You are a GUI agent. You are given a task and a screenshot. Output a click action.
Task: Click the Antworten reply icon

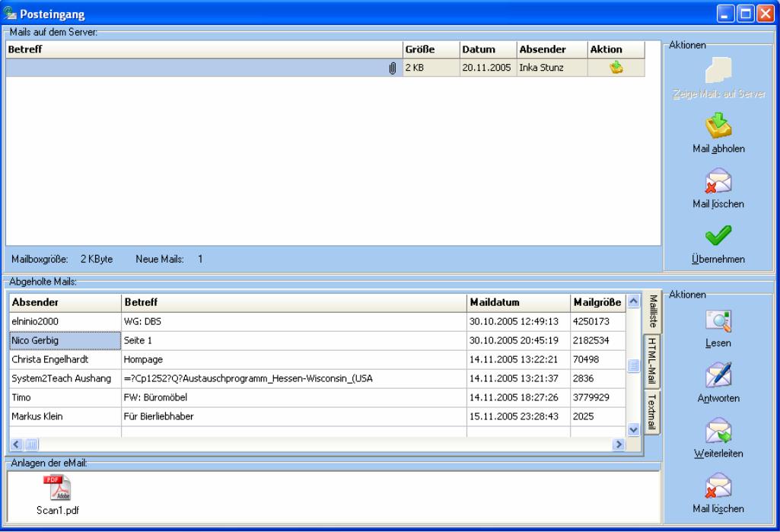pyautogui.click(x=719, y=375)
